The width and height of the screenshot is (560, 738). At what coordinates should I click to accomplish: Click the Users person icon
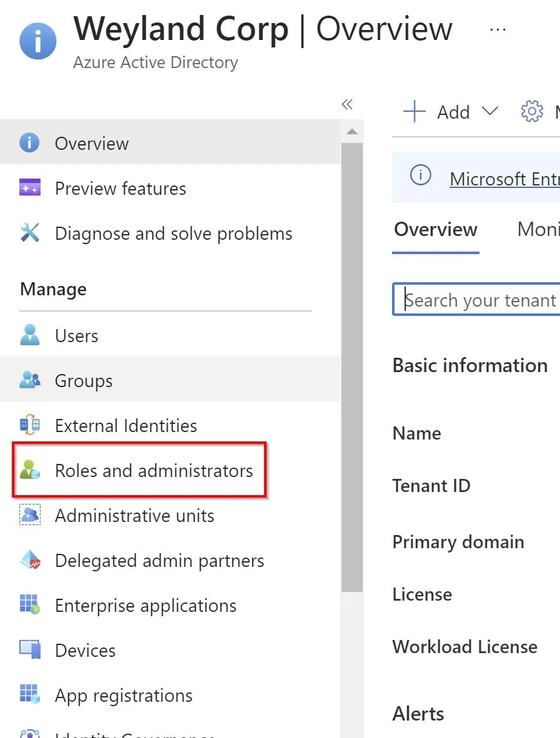point(29,335)
